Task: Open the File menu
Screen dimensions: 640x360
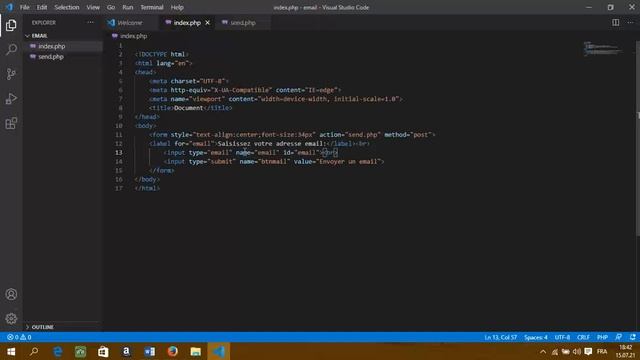Action: point(24,7)
